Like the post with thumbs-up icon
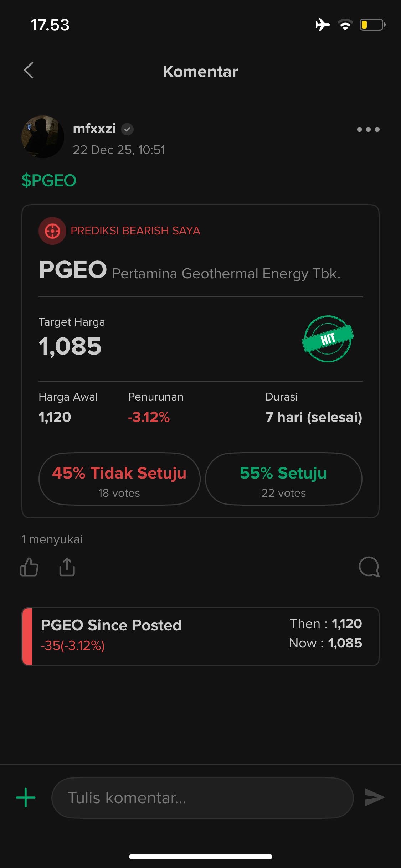Viewport: 401px width, 868px height. coord(29,567)
